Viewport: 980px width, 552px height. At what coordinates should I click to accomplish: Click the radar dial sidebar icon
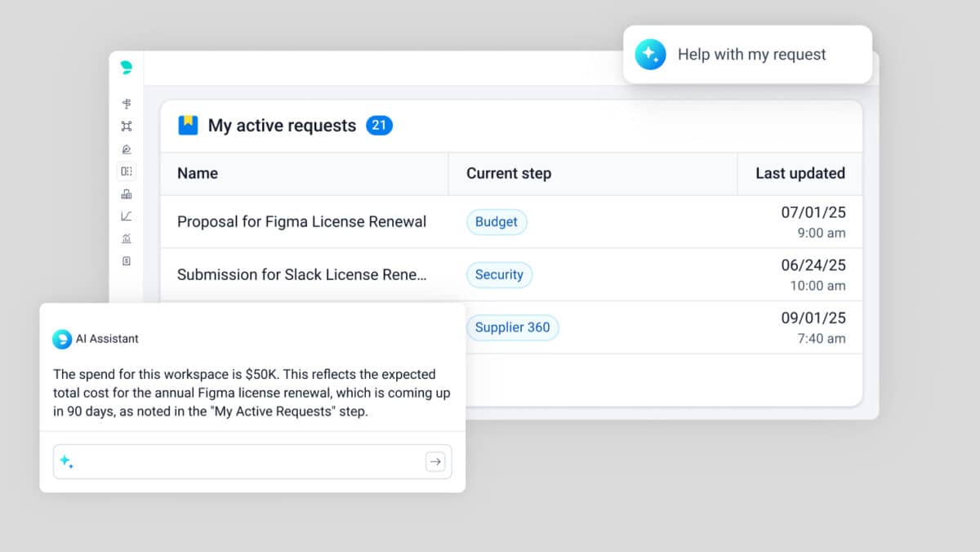click(127, 149)
